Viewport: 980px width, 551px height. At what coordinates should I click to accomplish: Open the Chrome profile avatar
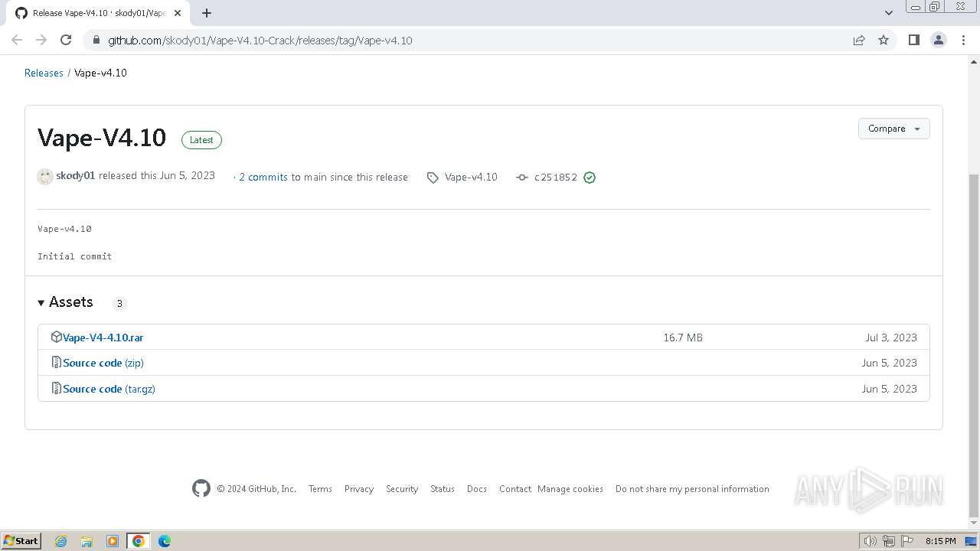[939, 40]
